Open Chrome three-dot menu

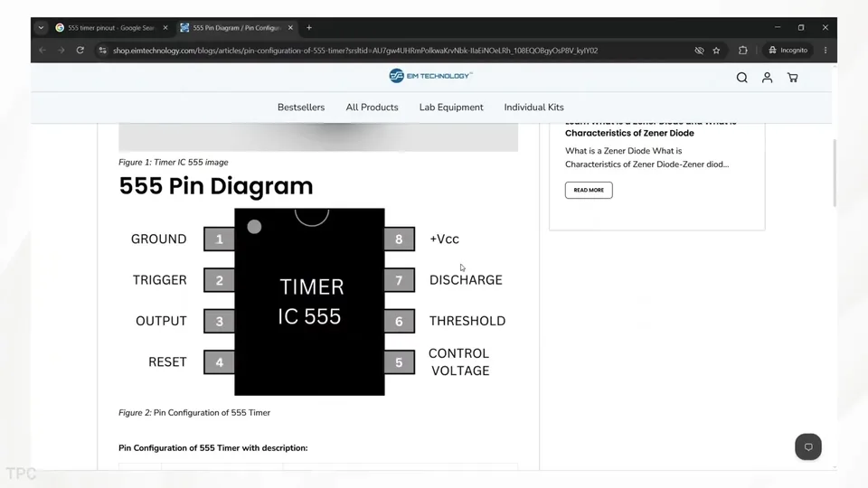(826, 51)
